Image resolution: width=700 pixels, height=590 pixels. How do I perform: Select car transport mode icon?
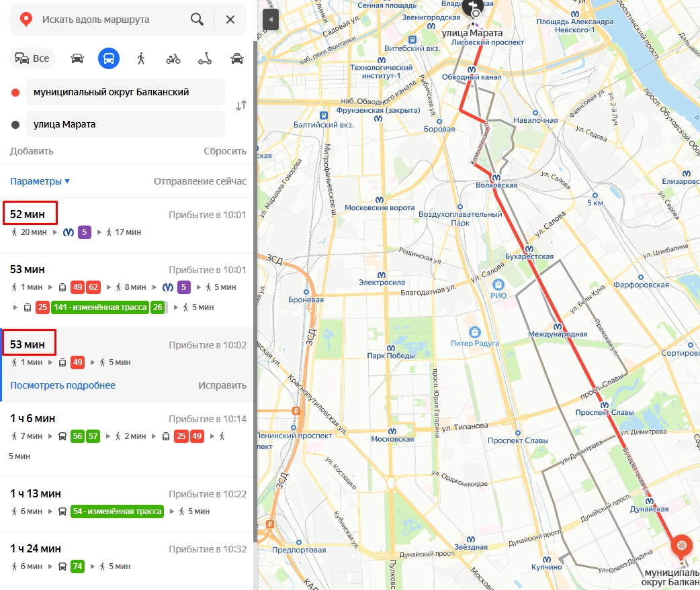coord(77,58)
